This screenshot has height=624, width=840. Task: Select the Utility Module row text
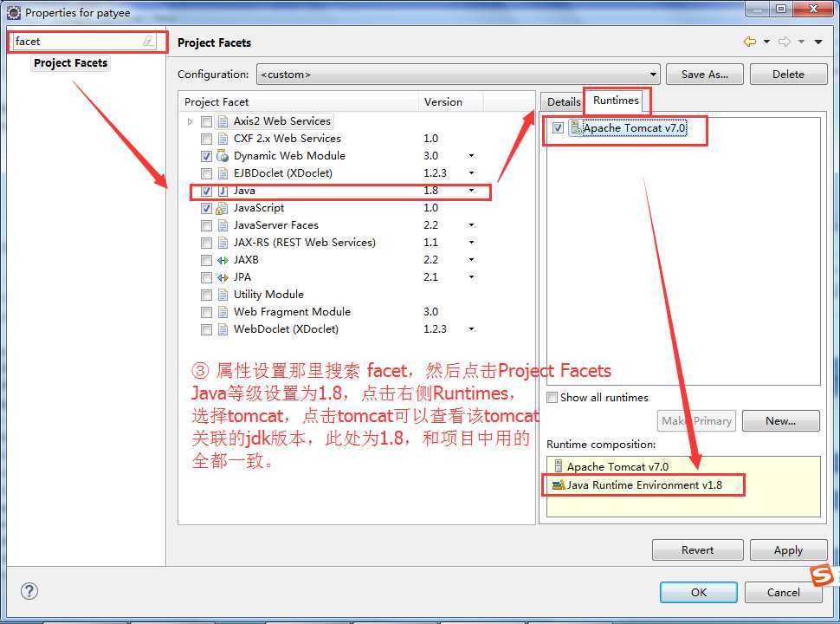(268, 295)
